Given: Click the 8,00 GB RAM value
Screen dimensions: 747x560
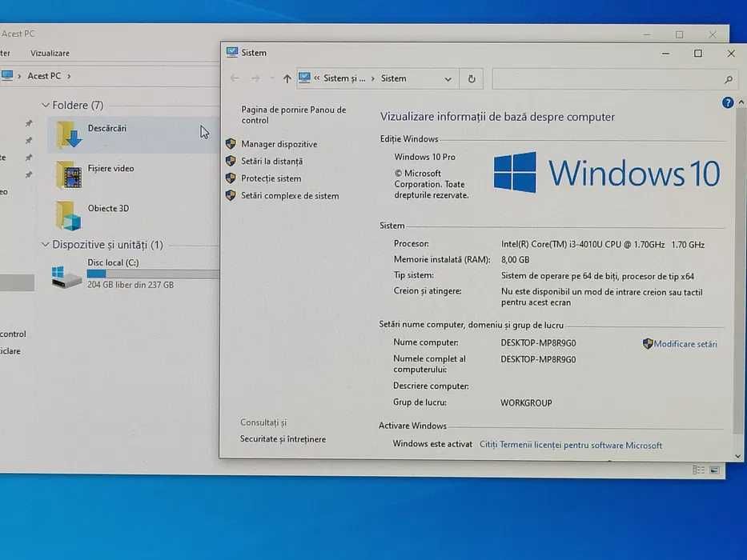Looking at the screenshot, I should click(x=516, y=259).
